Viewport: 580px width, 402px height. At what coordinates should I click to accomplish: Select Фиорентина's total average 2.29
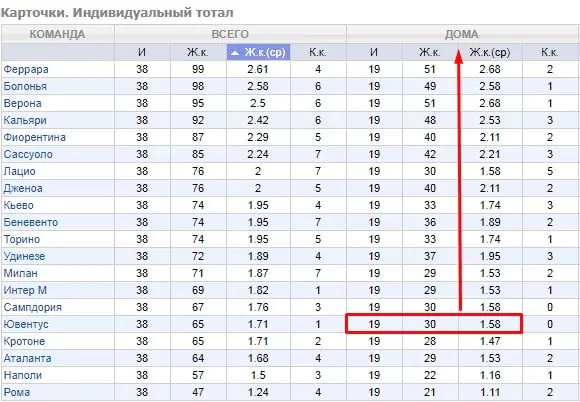(258, 137)
